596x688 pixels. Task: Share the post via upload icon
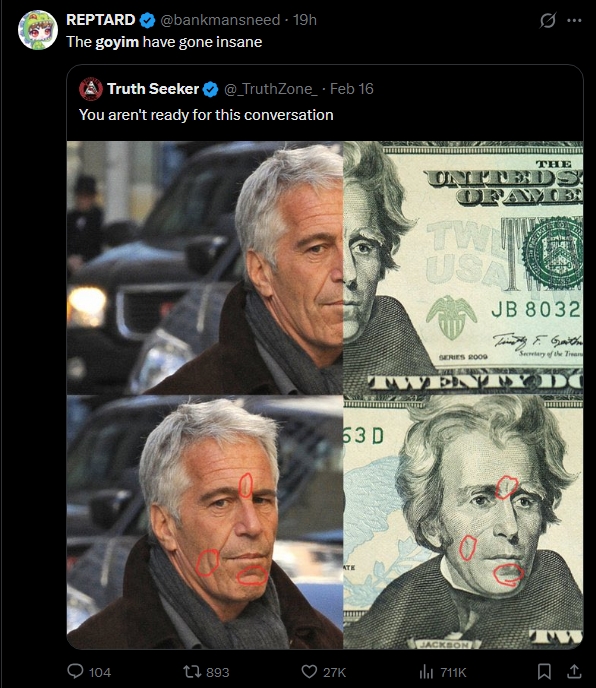(574, 671)
